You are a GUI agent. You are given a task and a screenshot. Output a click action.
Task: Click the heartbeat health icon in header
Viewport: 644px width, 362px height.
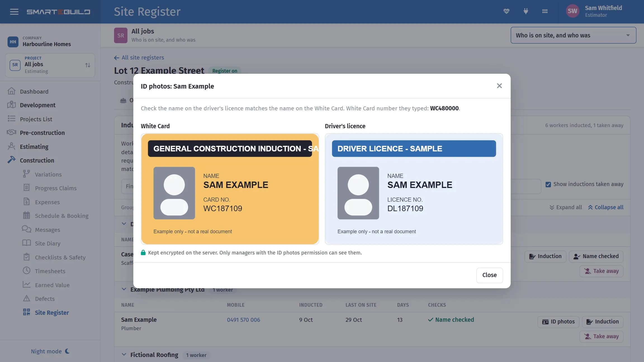(506, 11)
